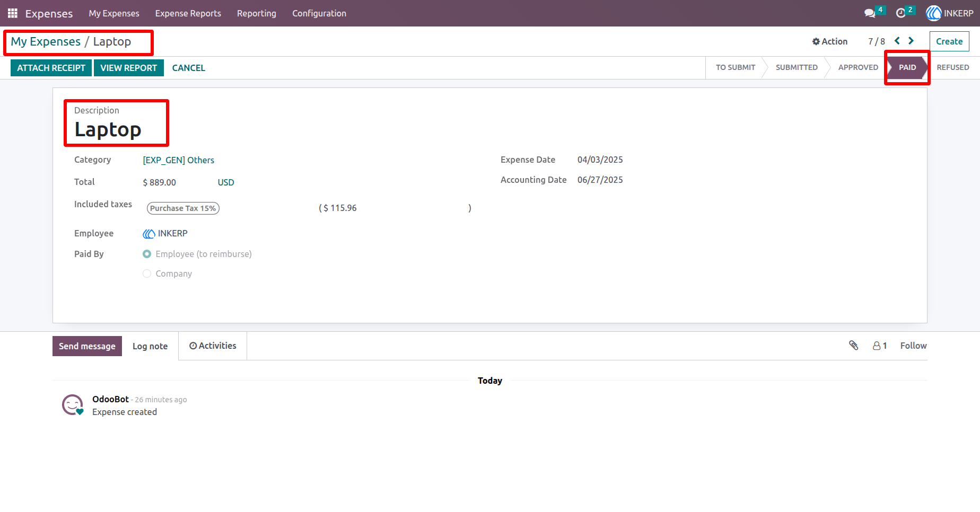The width and height of the screenshot is (980, 512).
Task: Click the Purchase Tax 15% tag
Action: tap(183, 208)
